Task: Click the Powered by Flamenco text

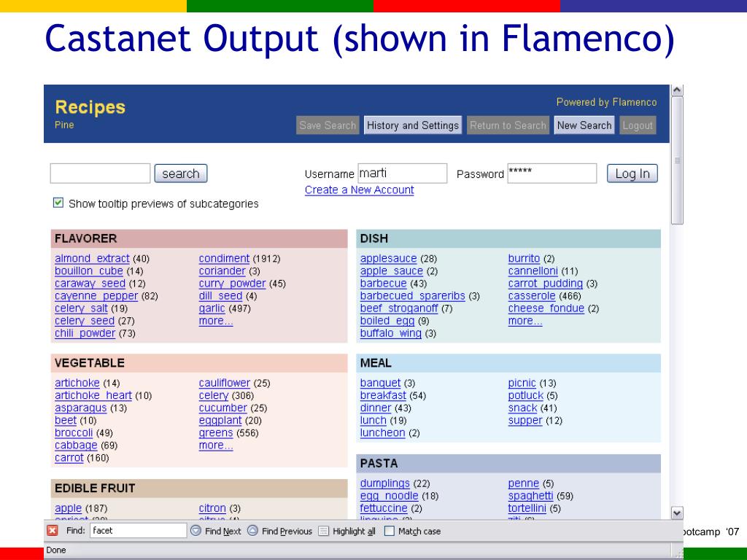Action: 606,102
